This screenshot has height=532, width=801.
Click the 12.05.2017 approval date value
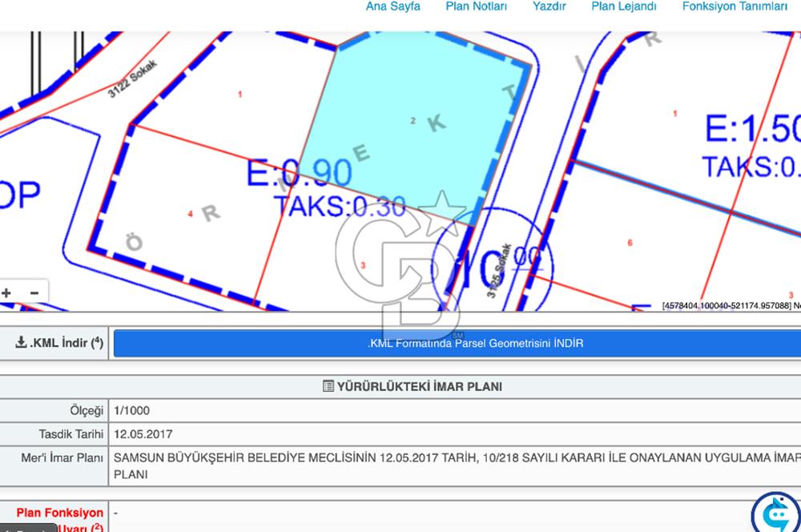pyautogui.click(x=143, y=434)
